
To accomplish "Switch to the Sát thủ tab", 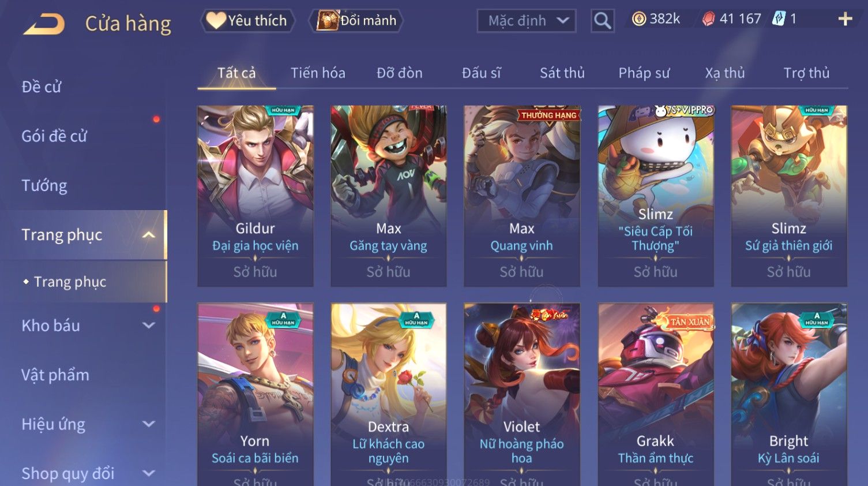I will pos(562,73).
